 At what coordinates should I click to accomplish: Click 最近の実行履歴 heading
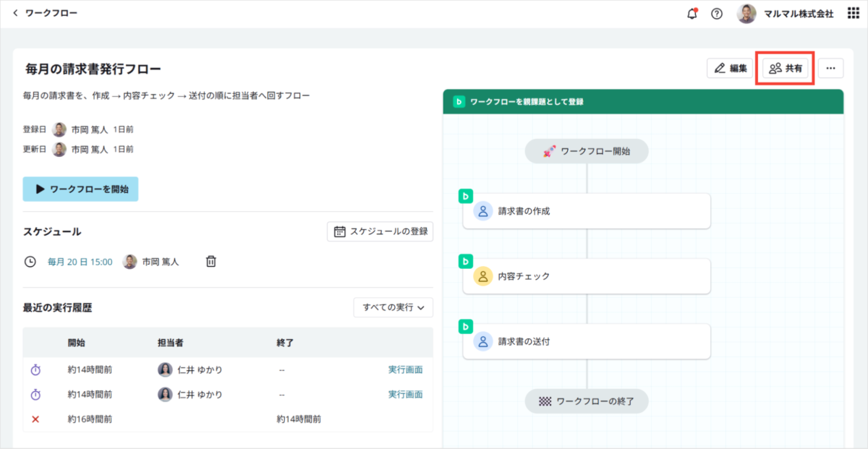pos(58,307)
